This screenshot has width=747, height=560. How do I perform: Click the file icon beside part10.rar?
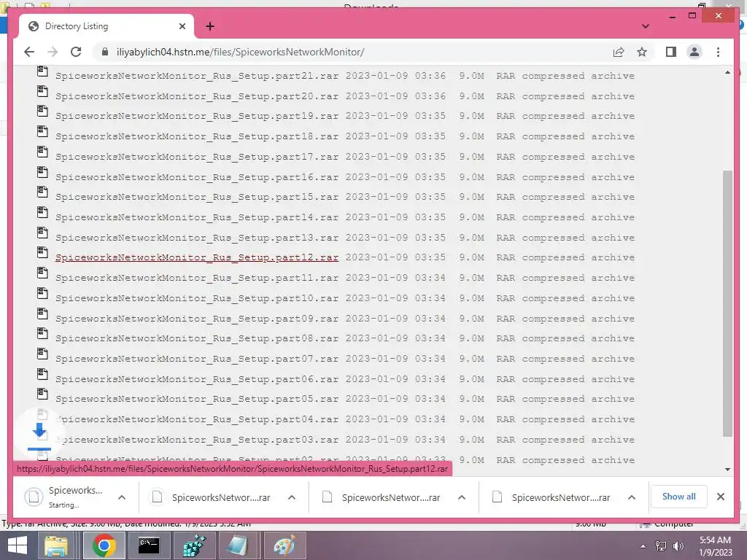[x=42, y=293]
